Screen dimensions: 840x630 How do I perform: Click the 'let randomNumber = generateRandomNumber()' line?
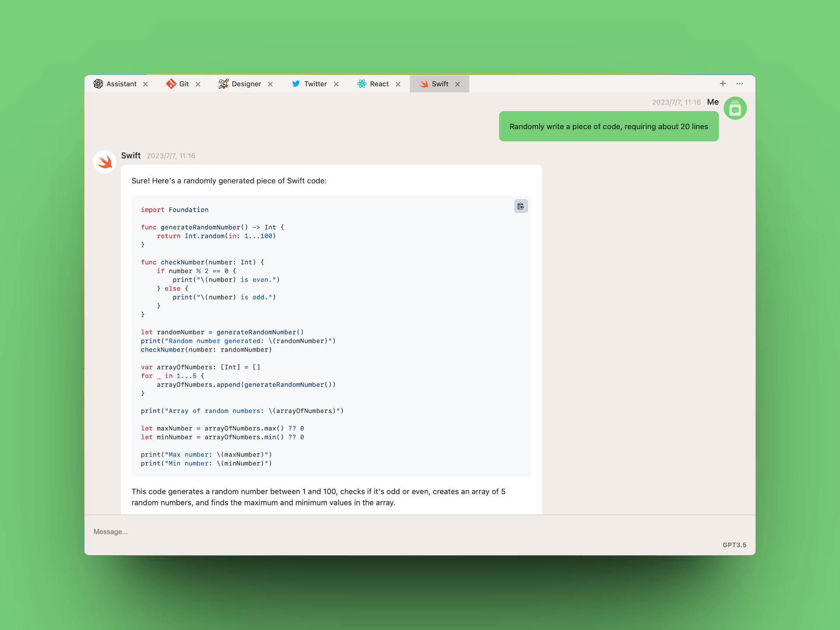tap(222, 332)
